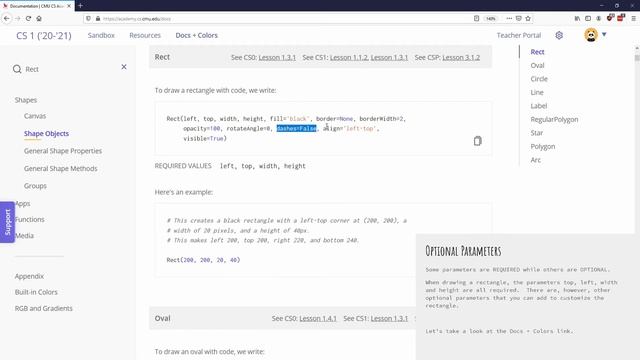This screenshot has height=360, width=640.
Task: Open CSP Lesson 3.1.2 link
Action: click(461, 58)
